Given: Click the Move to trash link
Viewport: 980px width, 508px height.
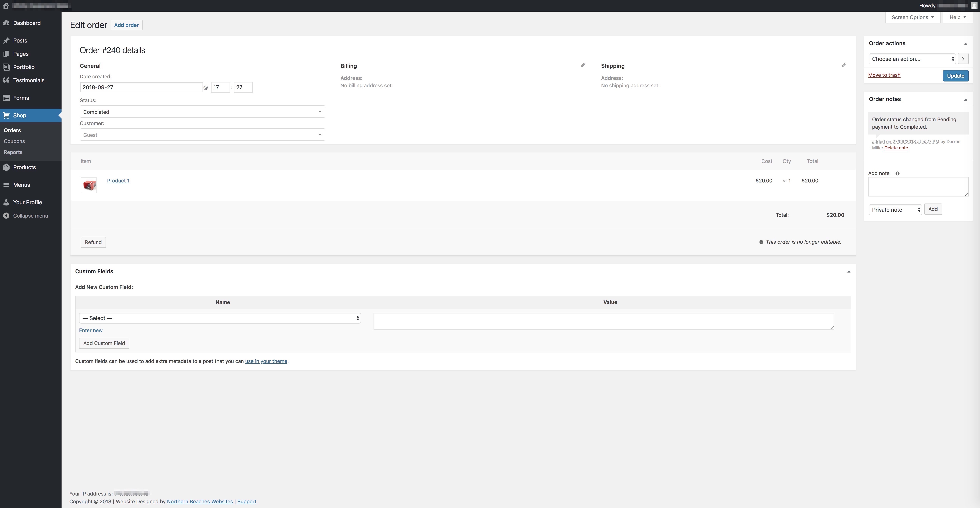Looking at the screenshot, I should coord(884,75).
